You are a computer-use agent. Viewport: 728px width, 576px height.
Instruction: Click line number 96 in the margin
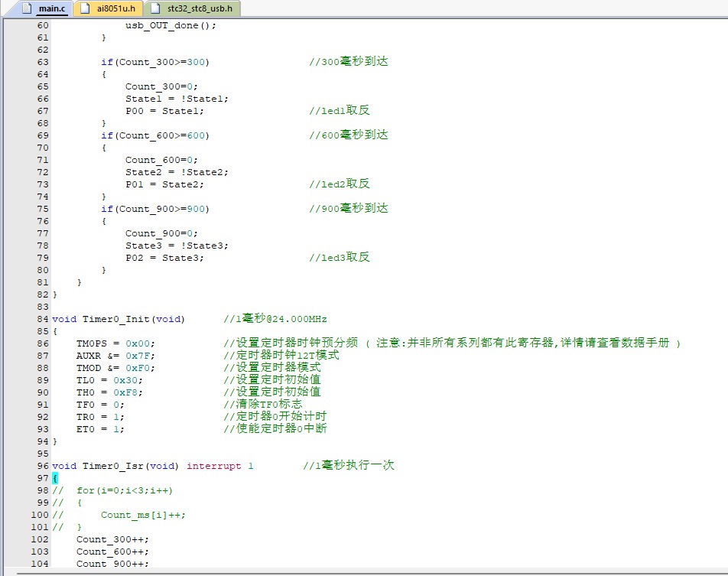tap(41, 466)
